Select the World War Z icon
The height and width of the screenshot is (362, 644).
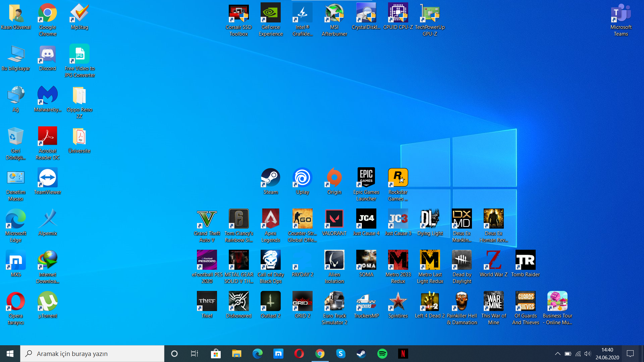tap(493, 264)
